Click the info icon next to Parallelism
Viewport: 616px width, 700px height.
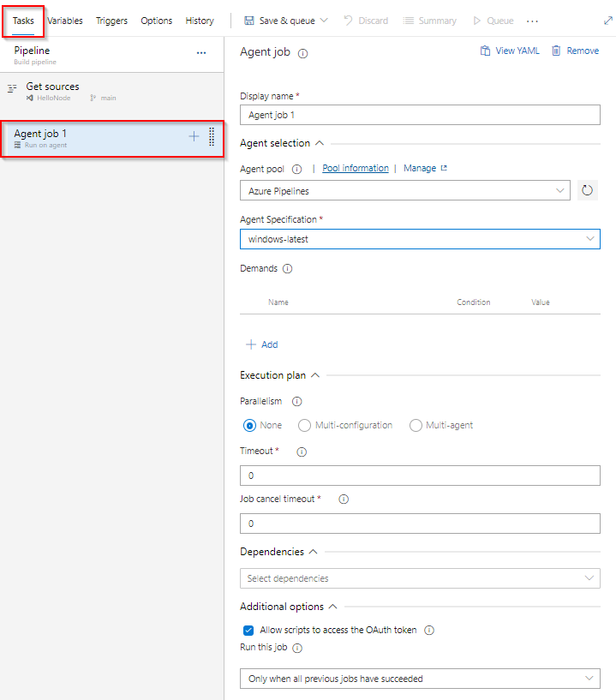point(297,401)
